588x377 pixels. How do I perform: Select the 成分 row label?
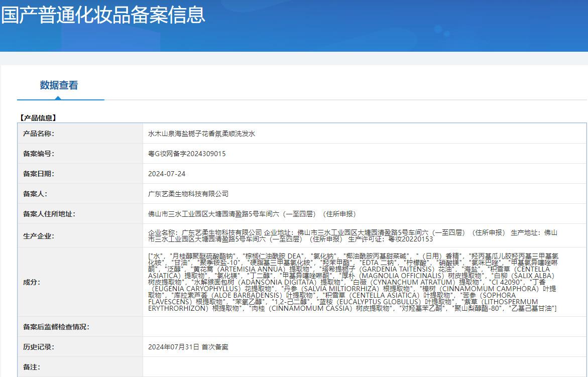(x=32, y=282)
